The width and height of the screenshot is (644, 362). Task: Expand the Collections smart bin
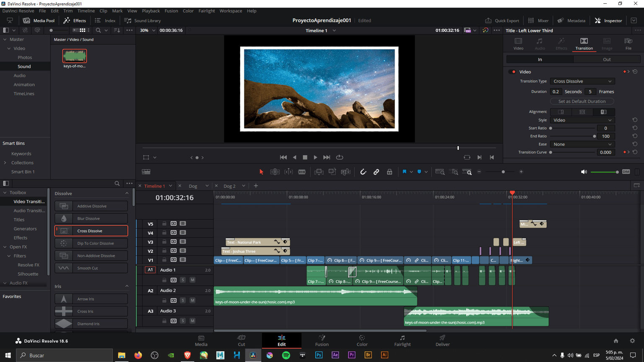[5, 163]
